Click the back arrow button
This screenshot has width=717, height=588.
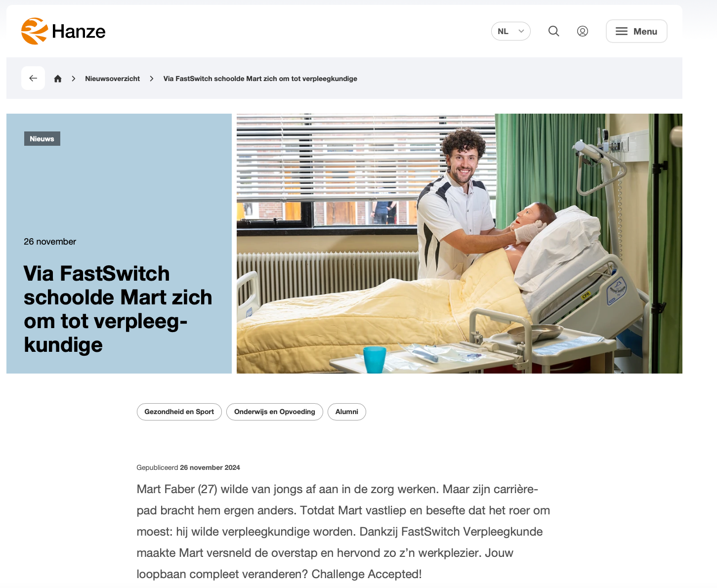[x=33, y=78]
